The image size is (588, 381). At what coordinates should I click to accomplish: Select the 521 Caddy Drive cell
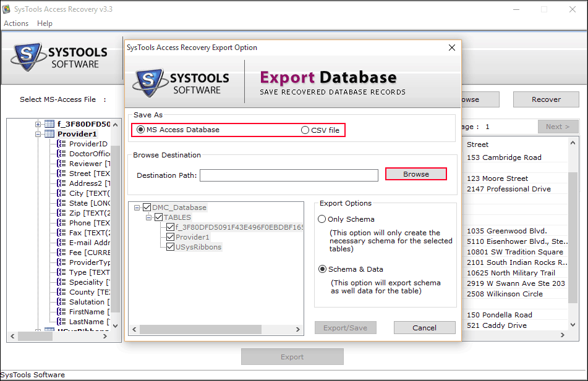(x=496, y=325)
